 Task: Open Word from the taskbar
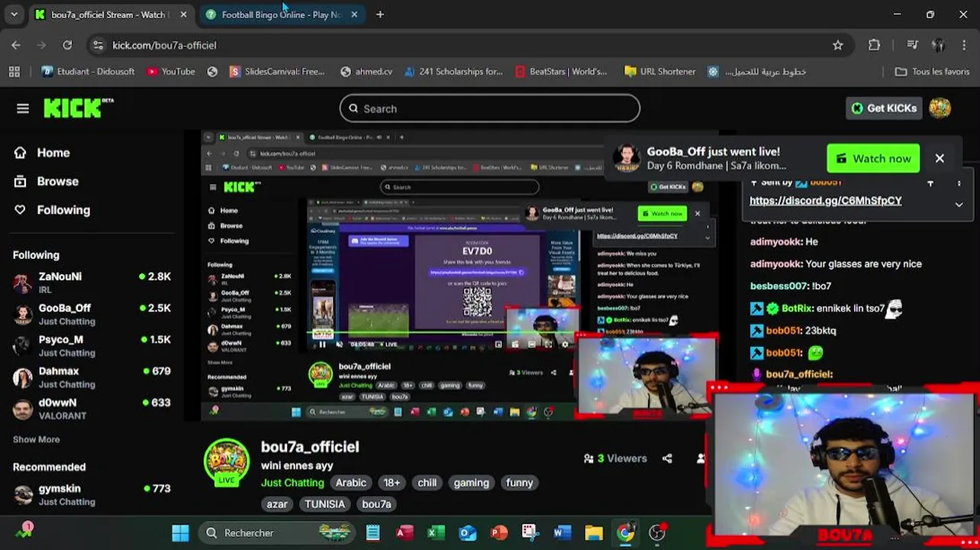click(563, 533)
